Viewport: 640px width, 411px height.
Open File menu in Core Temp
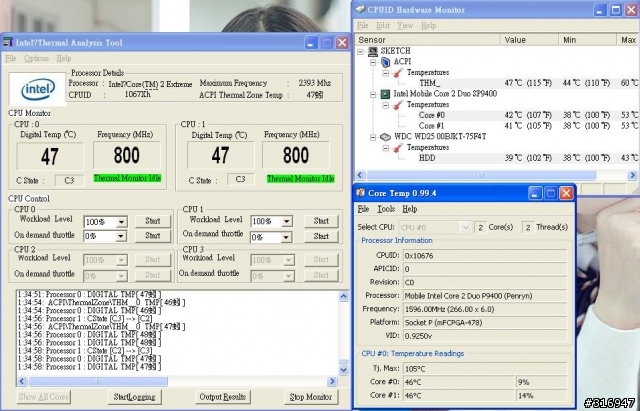click(363, 209)
